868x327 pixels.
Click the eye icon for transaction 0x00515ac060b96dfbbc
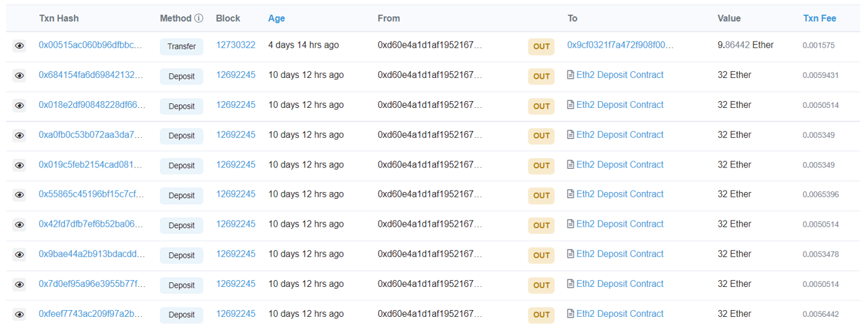(19, 45)
